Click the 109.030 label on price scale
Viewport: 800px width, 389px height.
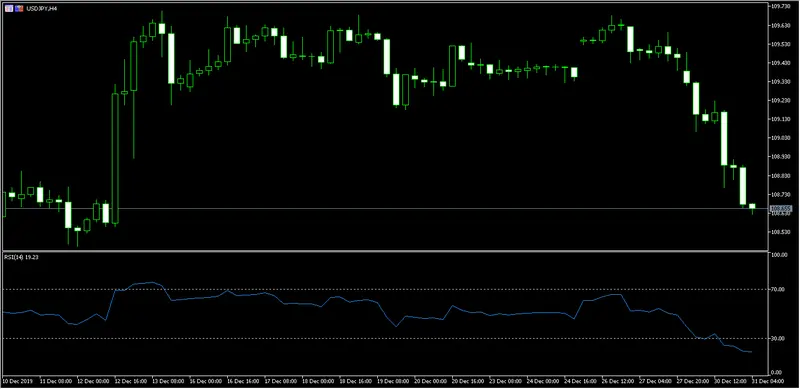click(x=780, y=138)
